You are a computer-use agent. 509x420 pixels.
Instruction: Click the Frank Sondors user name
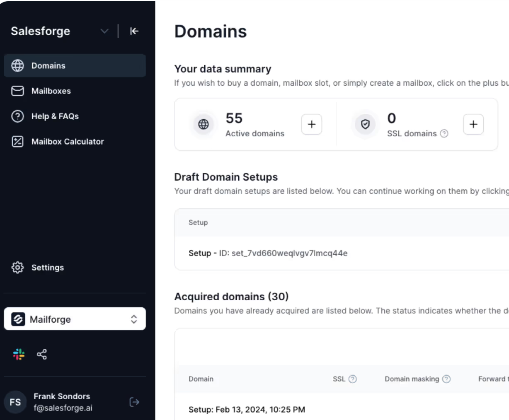62,396
